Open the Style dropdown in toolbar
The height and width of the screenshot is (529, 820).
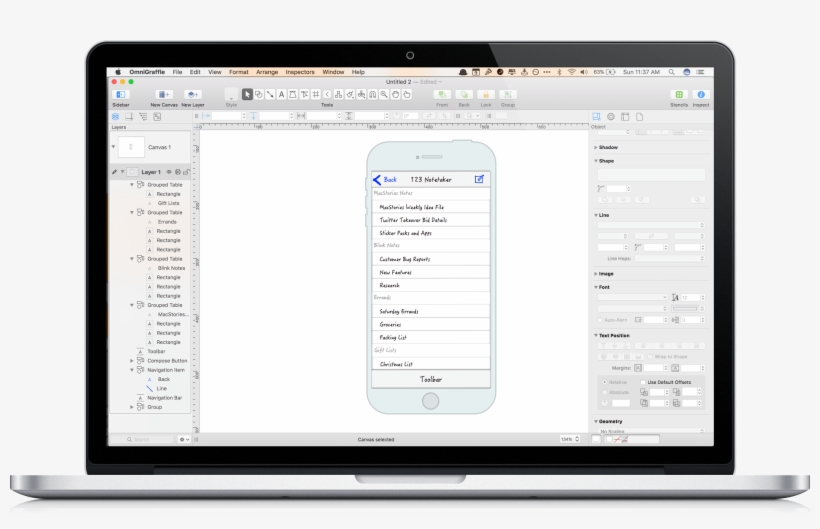pos(231,95)
